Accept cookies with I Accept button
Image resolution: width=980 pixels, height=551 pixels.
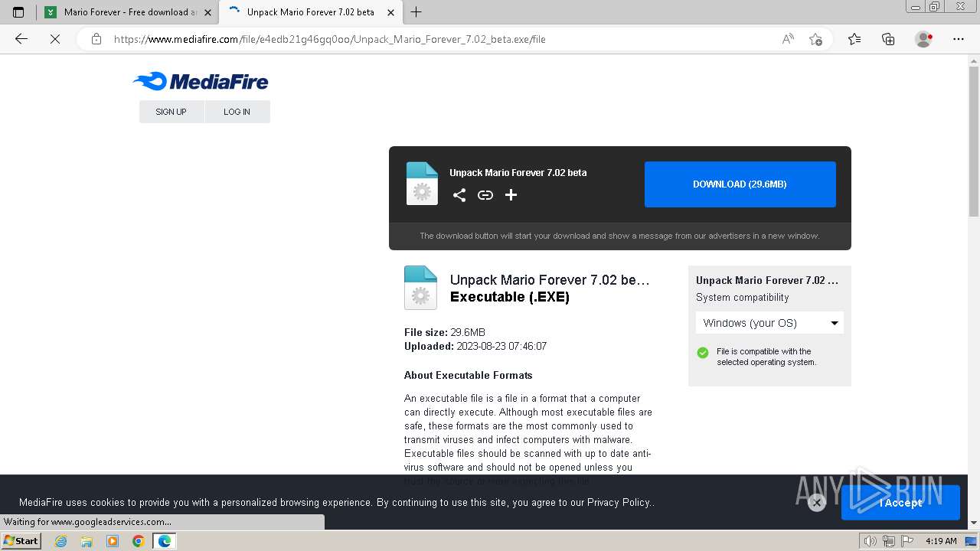[900, 503]
